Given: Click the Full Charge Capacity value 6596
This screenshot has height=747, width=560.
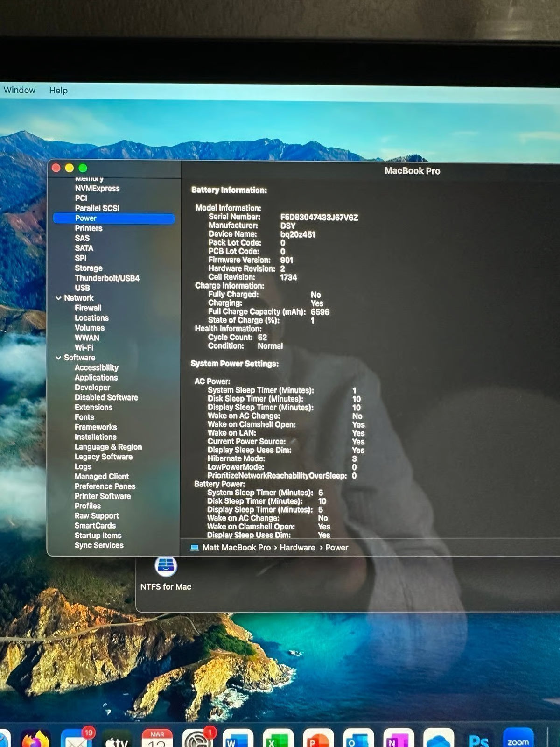Looking at the screenshot, I should coord(320,312).
